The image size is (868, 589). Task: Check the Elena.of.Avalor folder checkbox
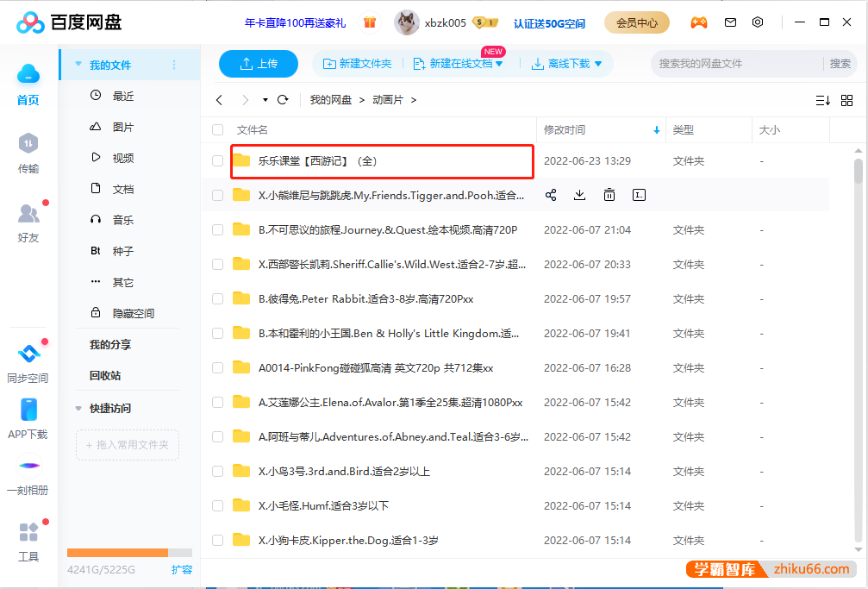[217, 402]
